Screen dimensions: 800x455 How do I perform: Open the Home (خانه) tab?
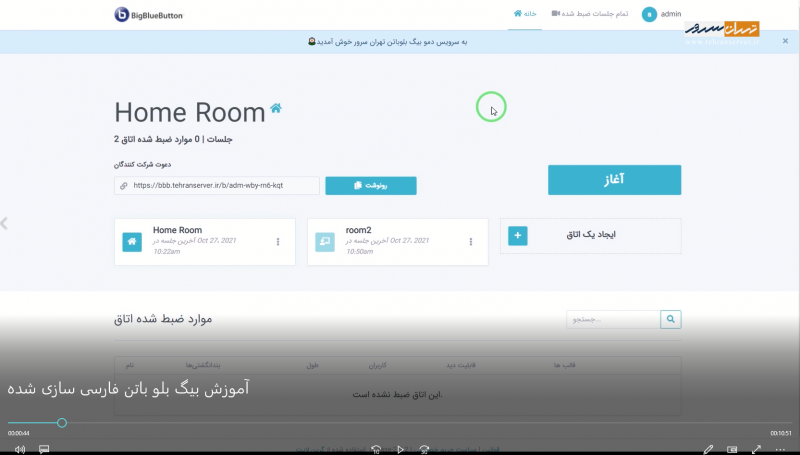pyautogui.click(x=525, y=14)
